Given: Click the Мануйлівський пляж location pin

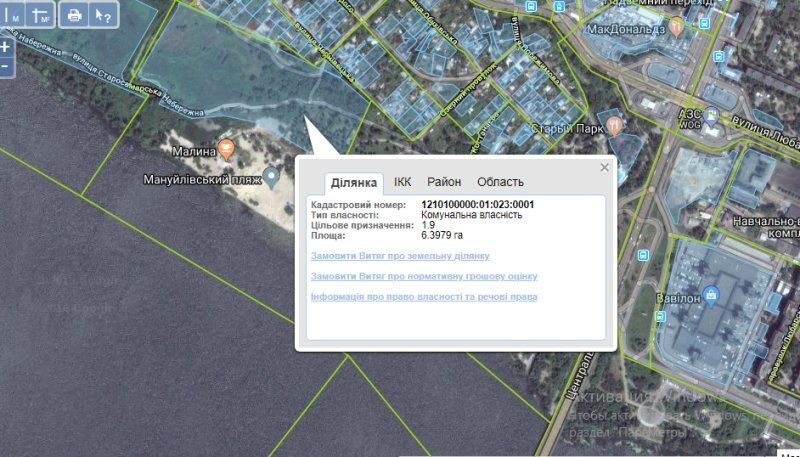Looking at the screenshot, I should [x=270, y=179].
